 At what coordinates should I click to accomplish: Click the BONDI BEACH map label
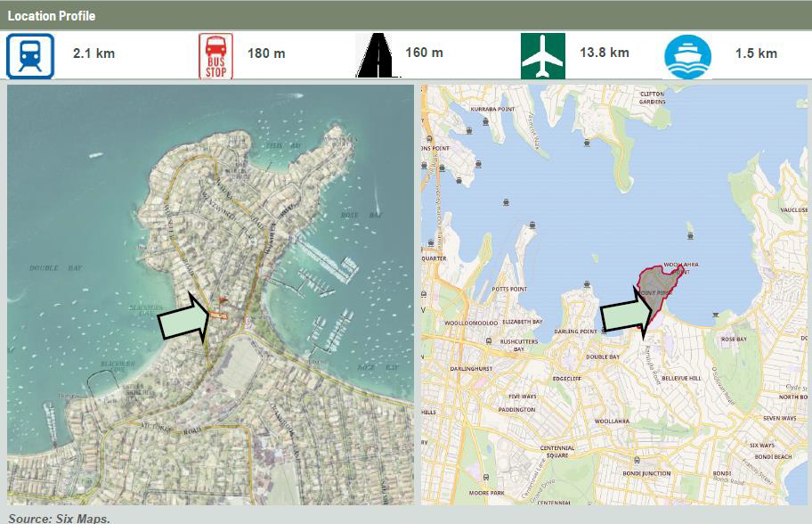[773, 456]
